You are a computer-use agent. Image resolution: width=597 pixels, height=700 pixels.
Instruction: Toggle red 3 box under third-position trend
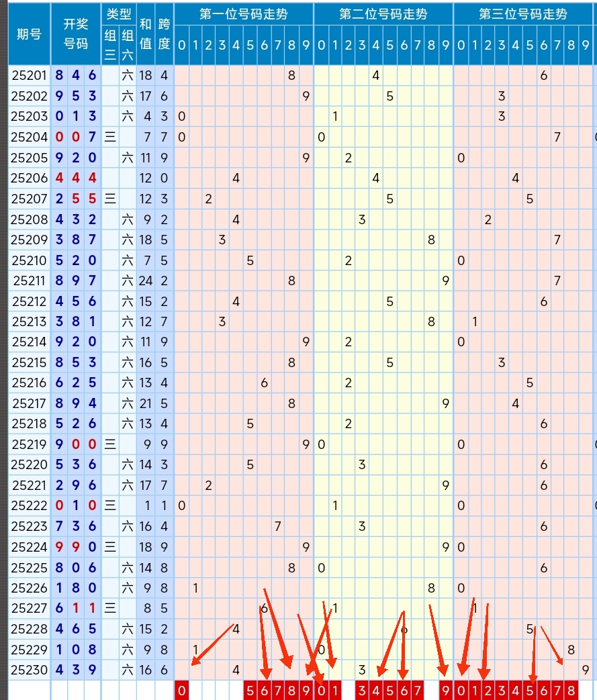click(502, 691)
